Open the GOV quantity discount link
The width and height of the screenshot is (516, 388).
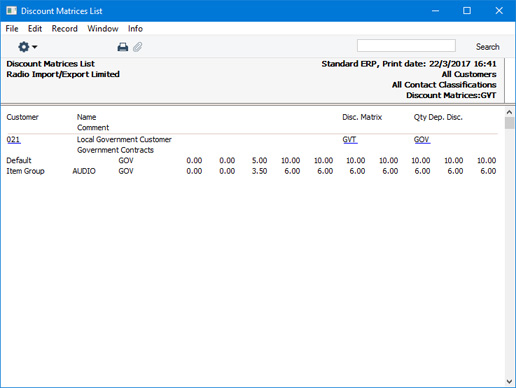tap(422, 140)
